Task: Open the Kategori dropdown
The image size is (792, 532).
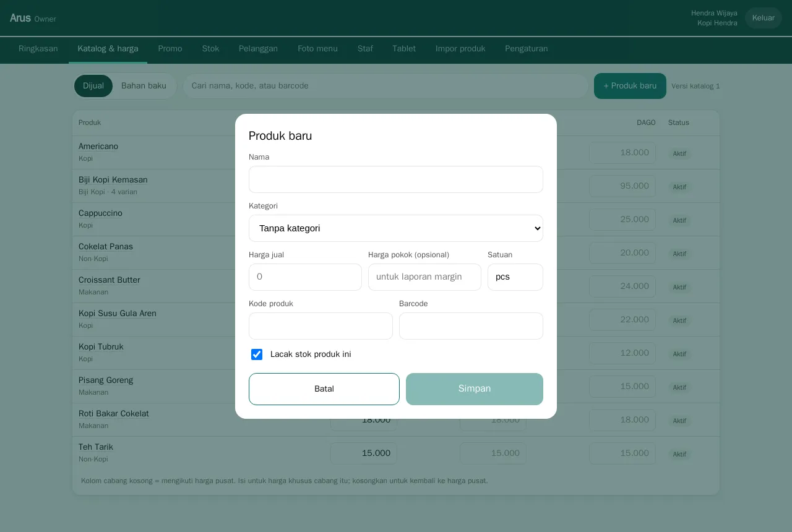Action: click(396, 228)
